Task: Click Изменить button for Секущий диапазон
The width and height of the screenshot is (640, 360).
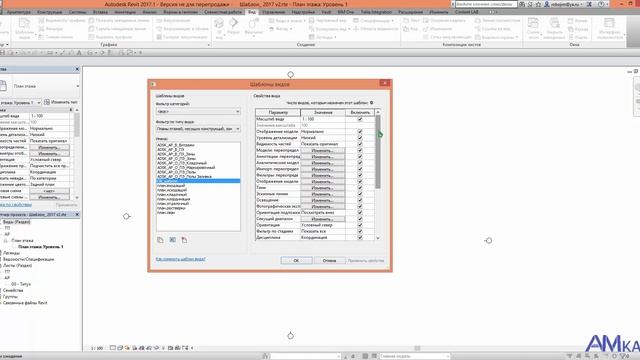Action: tap(322, 219)
